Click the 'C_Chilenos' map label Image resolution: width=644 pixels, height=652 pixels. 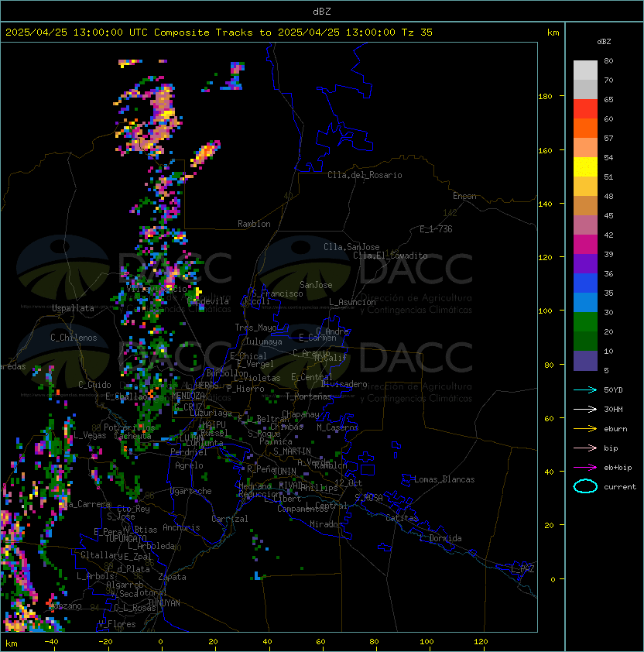coord(74,338)
